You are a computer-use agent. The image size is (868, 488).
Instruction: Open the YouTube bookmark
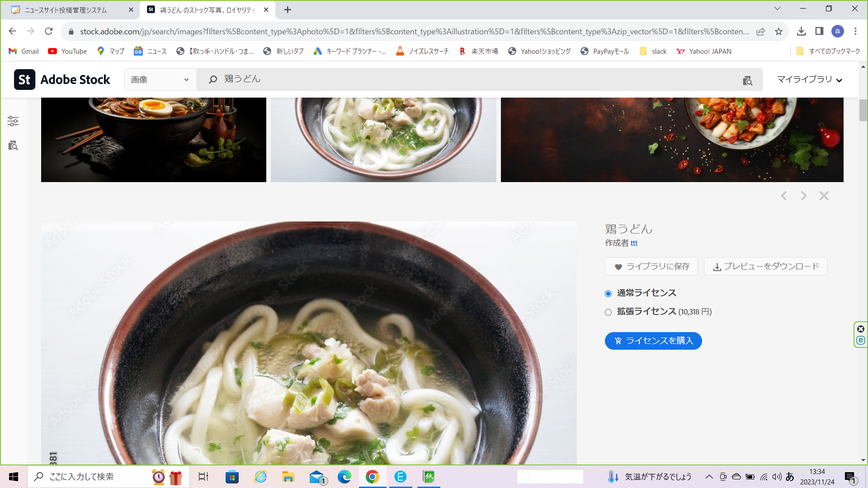(67, 51)
